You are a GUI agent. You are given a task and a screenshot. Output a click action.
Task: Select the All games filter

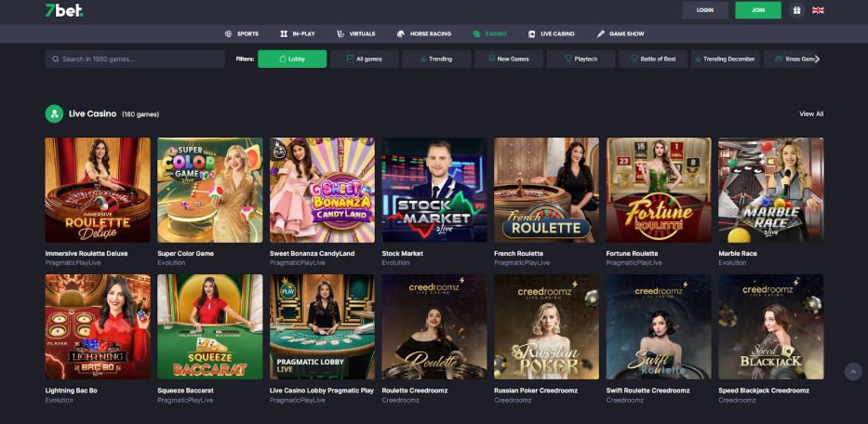365,59
